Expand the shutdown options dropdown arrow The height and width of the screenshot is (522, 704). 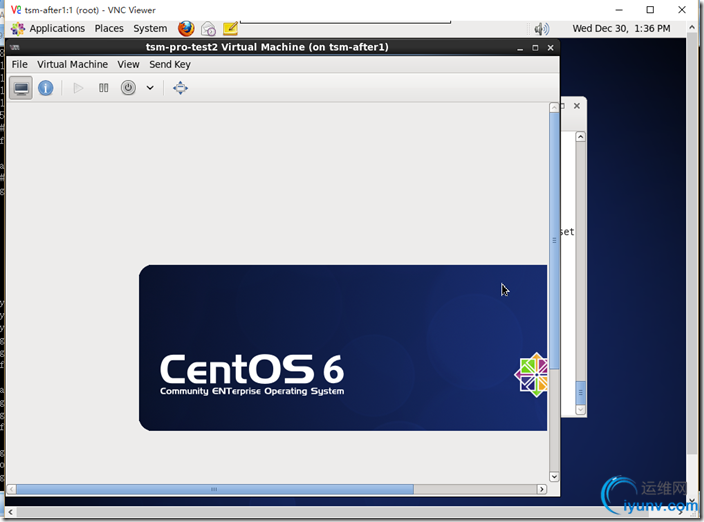coord(150,88)
